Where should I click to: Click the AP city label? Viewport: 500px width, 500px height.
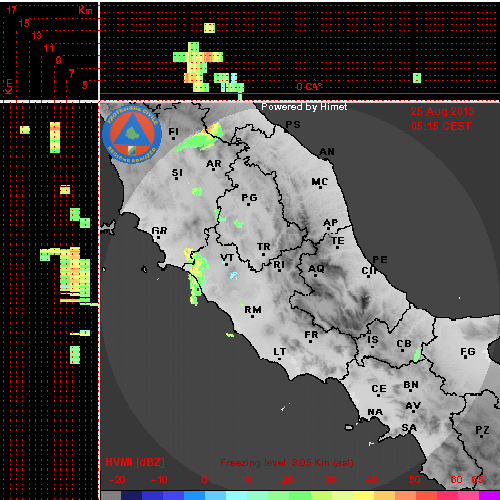[331, 223]
